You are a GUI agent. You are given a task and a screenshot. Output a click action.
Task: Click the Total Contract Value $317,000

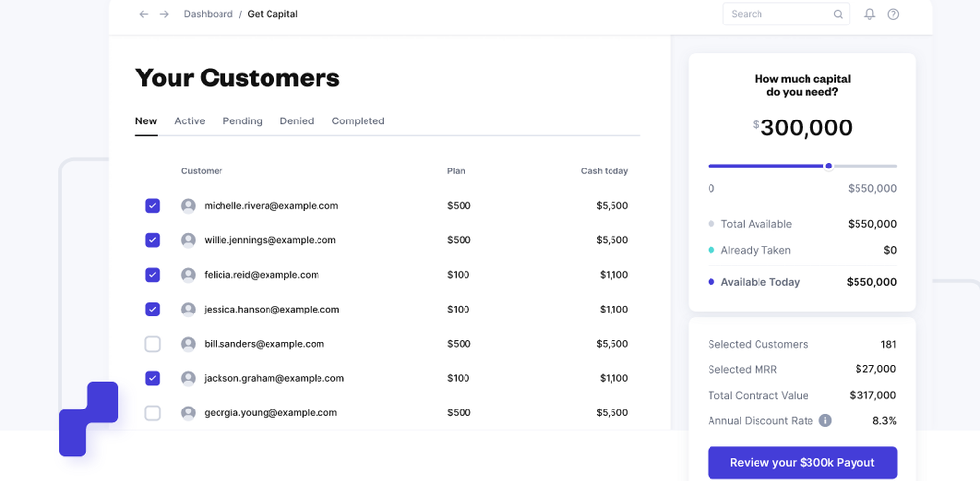coord(872,396)
